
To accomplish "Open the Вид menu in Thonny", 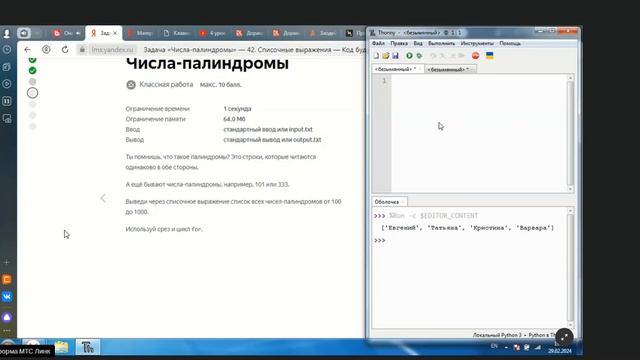I will click(418, 43).
